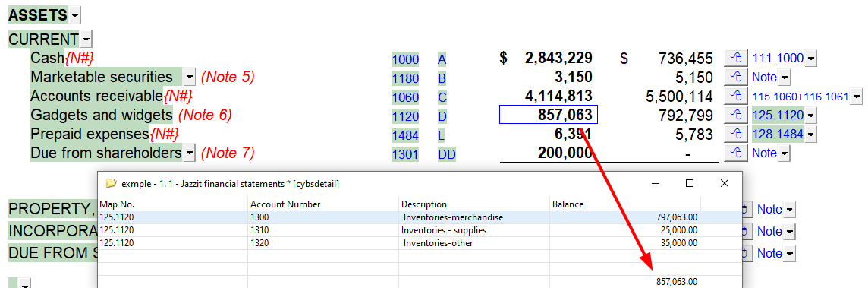
Task: Click the mouse icon in Marketable securities row
Action: 736,78
